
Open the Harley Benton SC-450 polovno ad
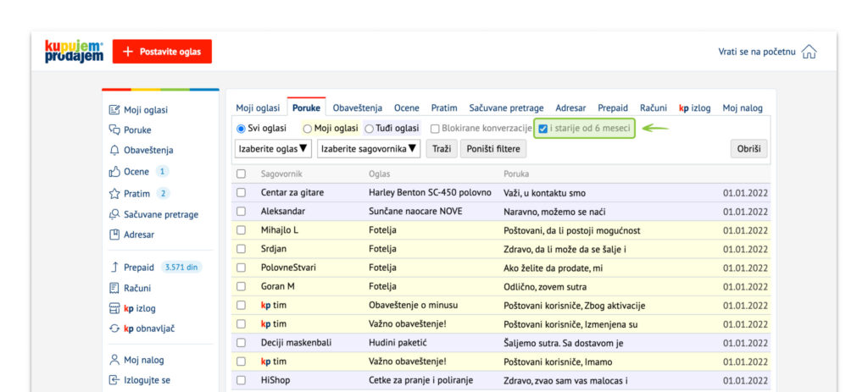[x=430, y=192]
